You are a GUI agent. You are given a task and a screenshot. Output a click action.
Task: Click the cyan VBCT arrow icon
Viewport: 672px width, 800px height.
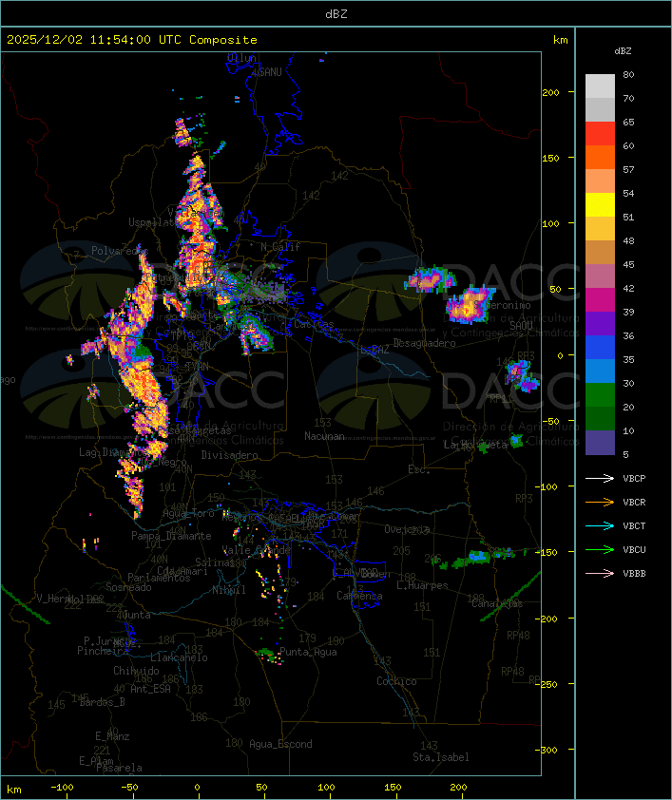point(600,525)
